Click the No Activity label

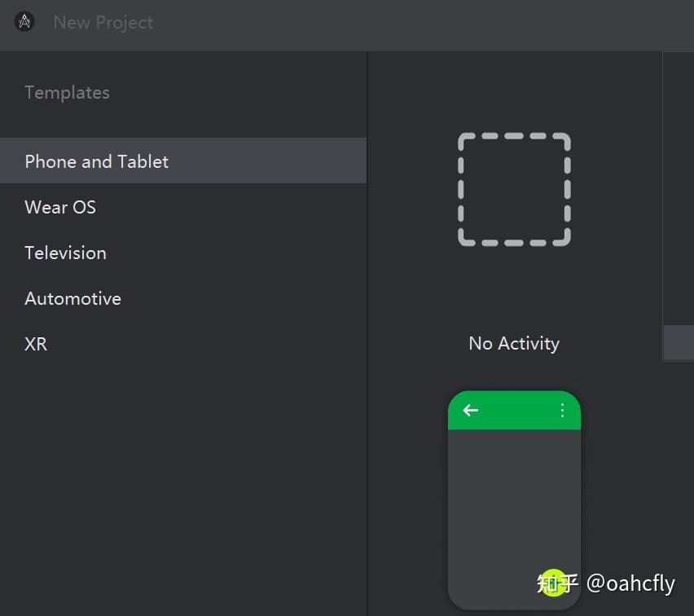pyautogui.click(x=514, y=343)
